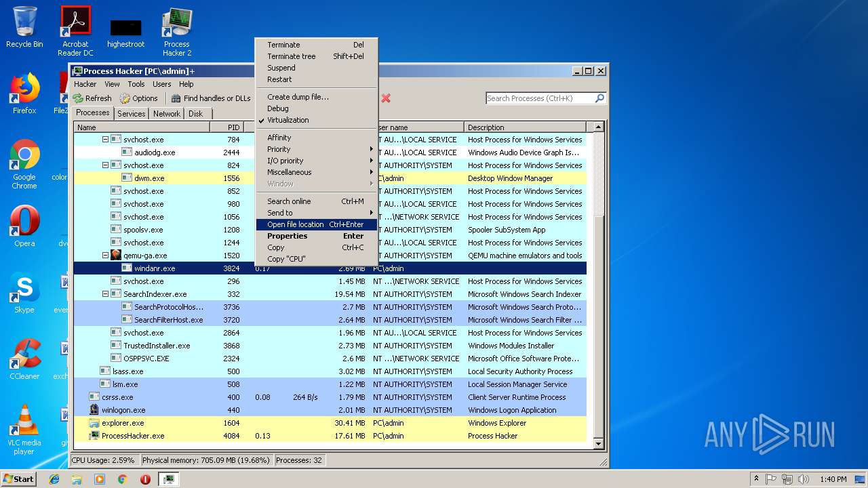
Task: Open the Hacker menu
Action: coord(85,84)
